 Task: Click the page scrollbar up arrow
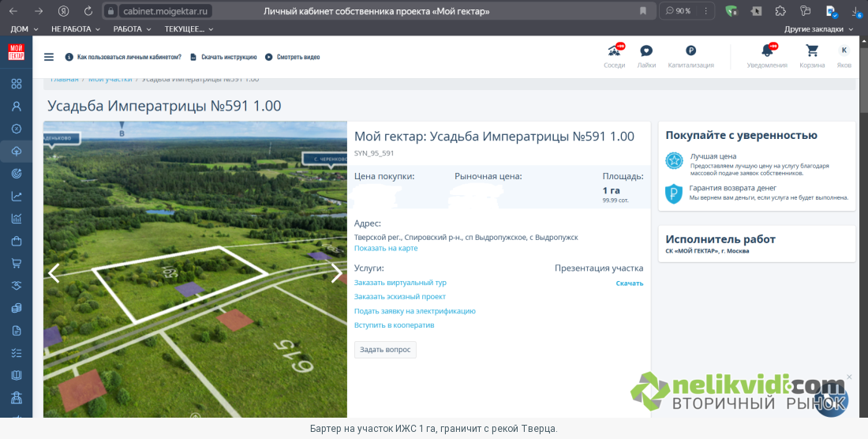pos(863,40)
